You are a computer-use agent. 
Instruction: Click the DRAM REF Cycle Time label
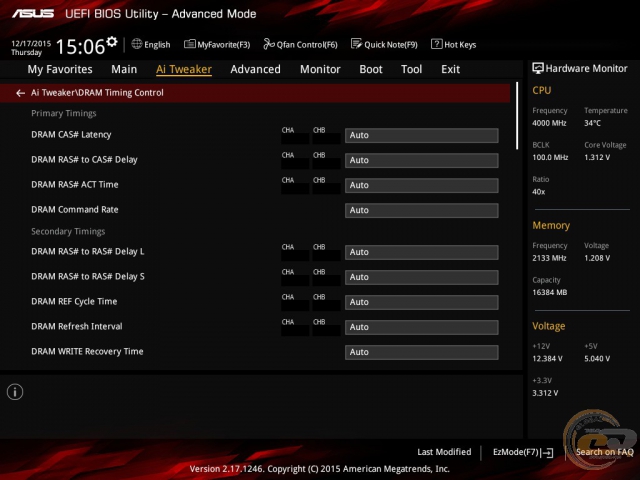click(x=74, y=302)
